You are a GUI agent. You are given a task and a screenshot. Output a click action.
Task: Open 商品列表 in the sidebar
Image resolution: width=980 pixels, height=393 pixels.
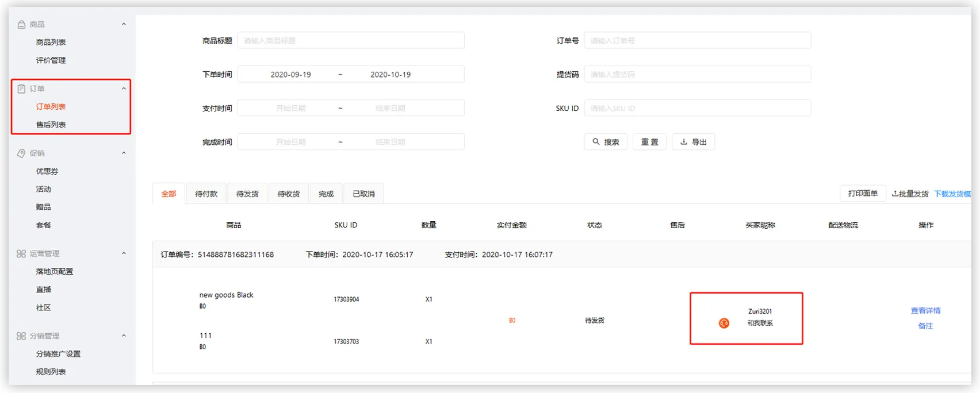coord(51,43)
